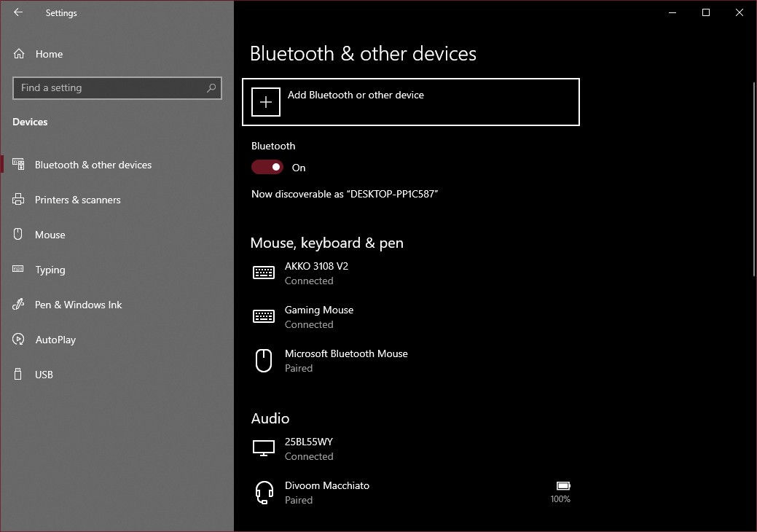Screen dimensions: 757x532
Task: Click the 100% battery level text
Action: coord(560,499)
